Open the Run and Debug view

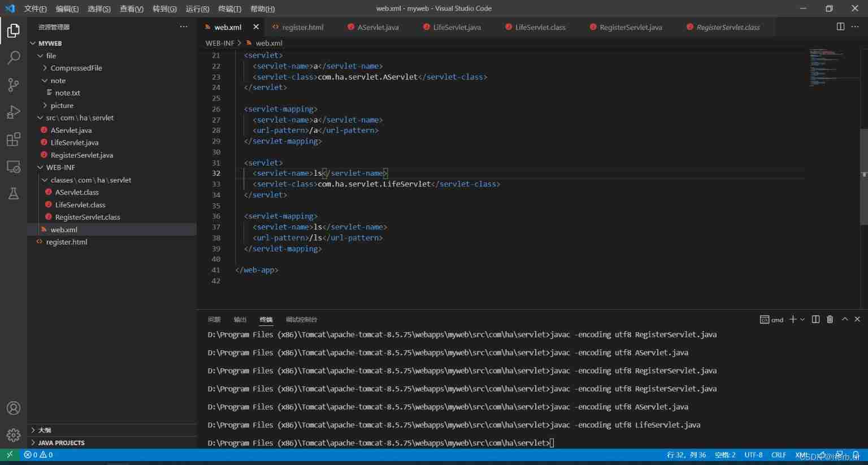click(x=14, y=112)
